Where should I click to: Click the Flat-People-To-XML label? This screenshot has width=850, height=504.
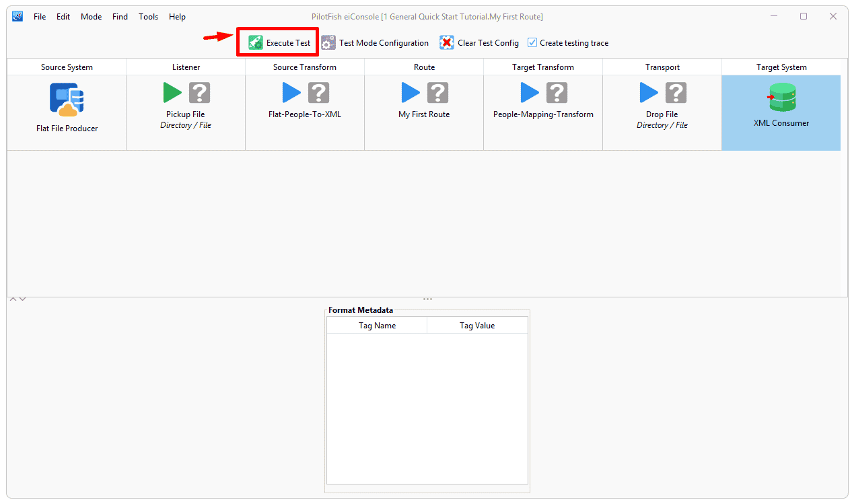[305, 114]
